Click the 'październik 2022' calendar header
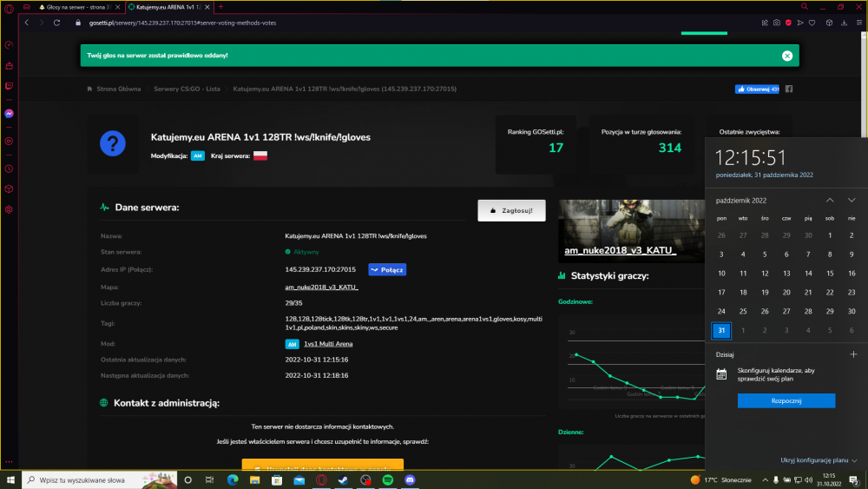 [x=740, y=201]
